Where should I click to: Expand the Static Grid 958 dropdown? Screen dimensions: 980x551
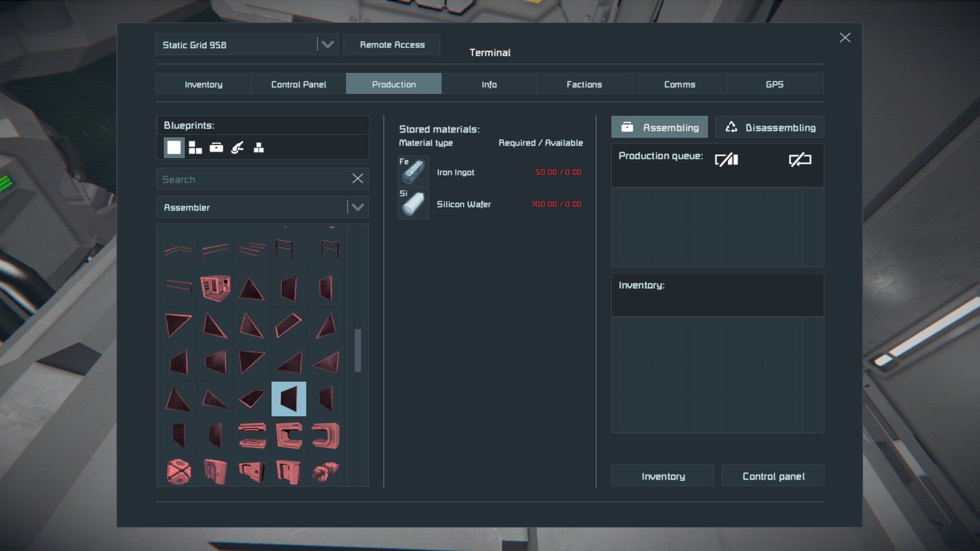point(327,44)
